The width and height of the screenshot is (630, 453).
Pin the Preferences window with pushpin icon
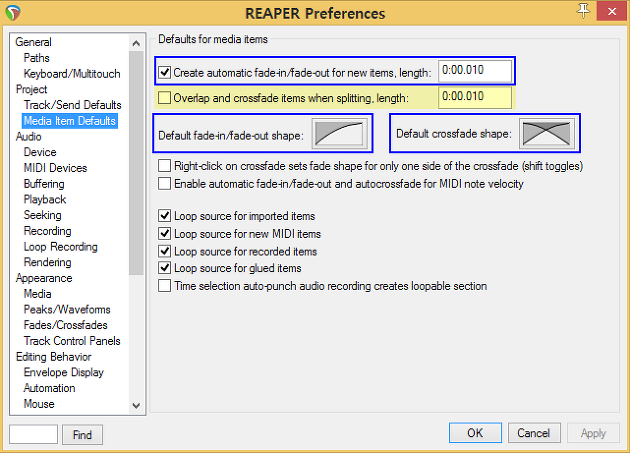pyautogui.click(x=583, y=11)
